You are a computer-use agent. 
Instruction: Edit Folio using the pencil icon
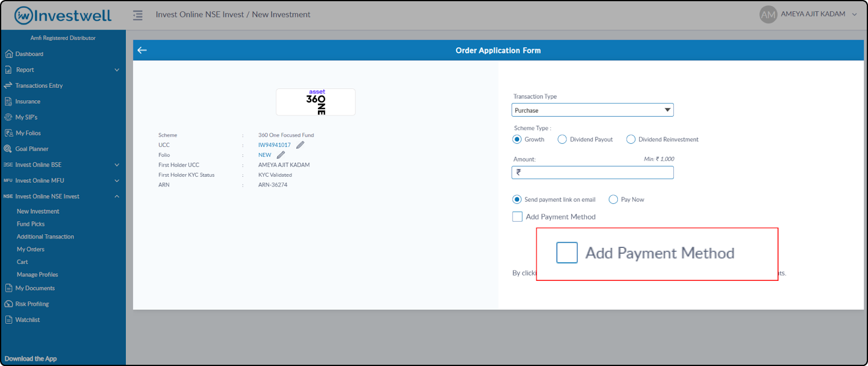pyautogui.click(x=280, y=155)
